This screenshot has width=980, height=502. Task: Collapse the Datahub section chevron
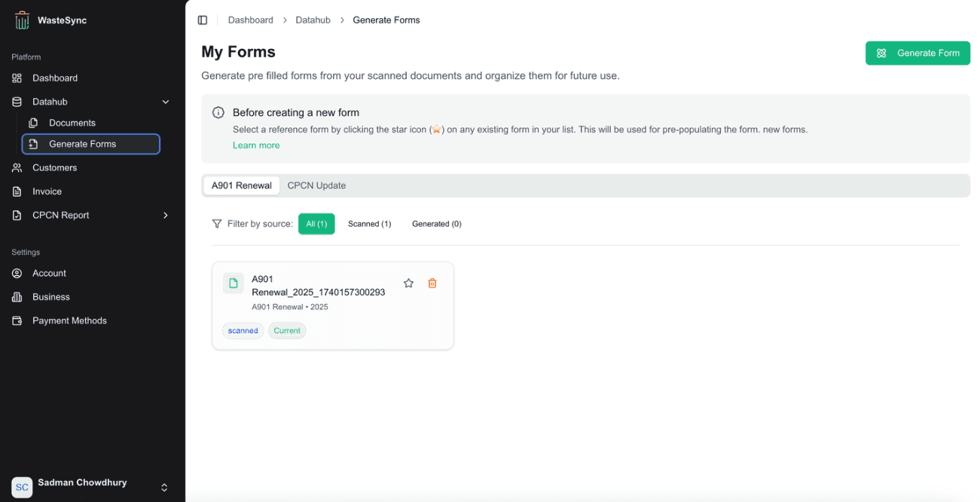(166, 102)
